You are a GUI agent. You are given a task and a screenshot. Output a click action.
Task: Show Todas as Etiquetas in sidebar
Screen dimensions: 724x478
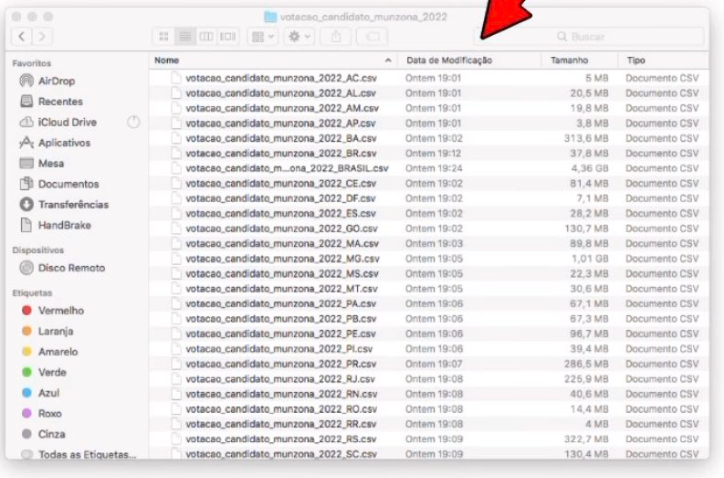tap(86, 454)
